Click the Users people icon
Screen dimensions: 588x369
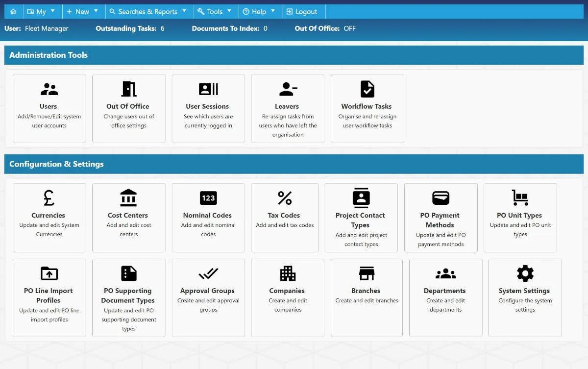(x=49, y=89)
